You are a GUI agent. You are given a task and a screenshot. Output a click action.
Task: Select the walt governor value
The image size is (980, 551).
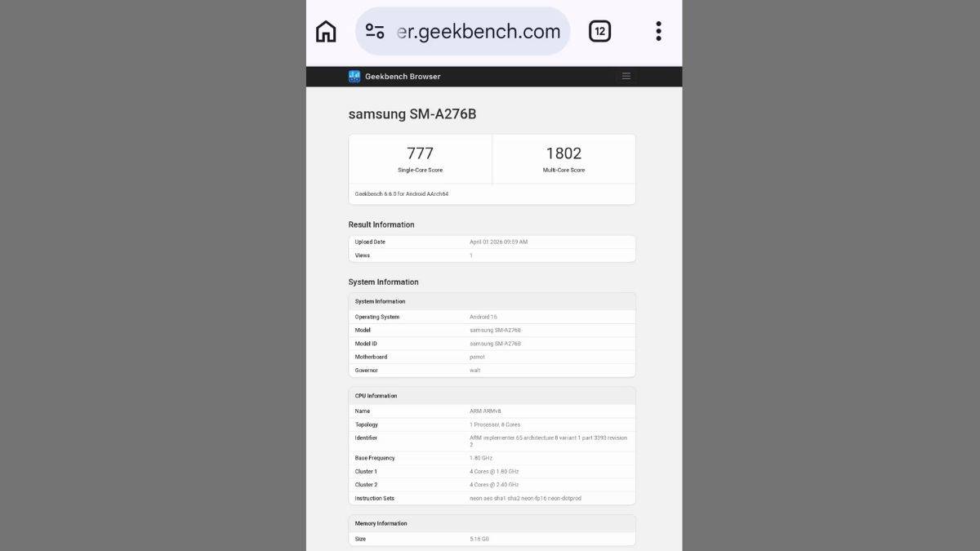475,371
